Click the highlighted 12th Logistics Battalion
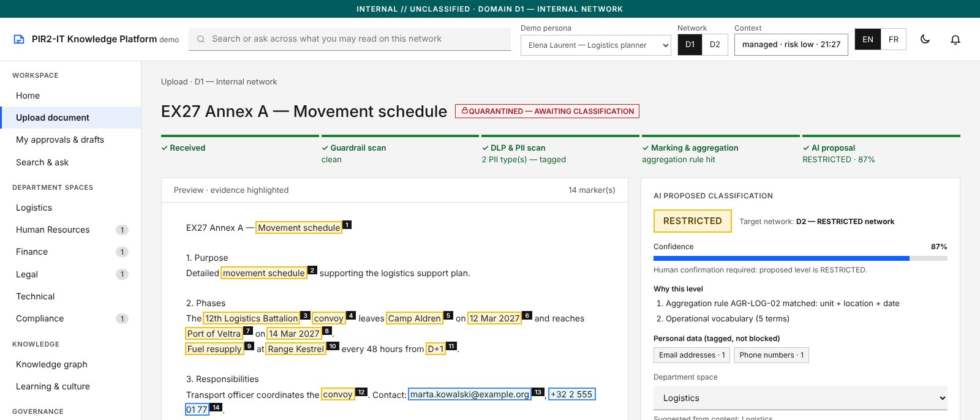The height and width of the screenshot is (420, 980). [x=251, y=318]
